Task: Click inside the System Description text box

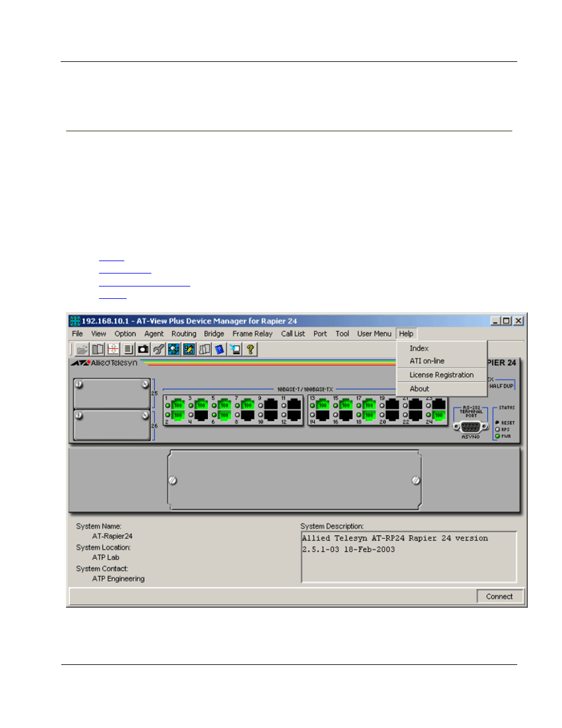Action: point(409,558)
